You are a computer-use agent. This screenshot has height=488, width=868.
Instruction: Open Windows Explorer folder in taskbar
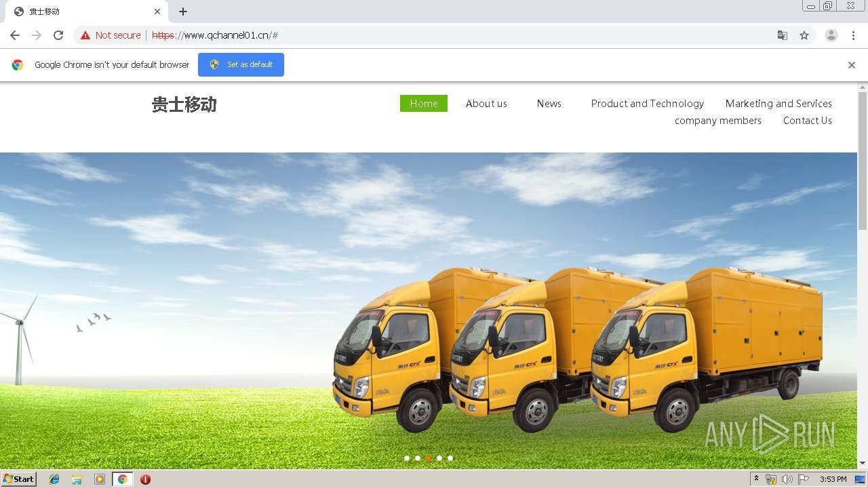(77, 479)
